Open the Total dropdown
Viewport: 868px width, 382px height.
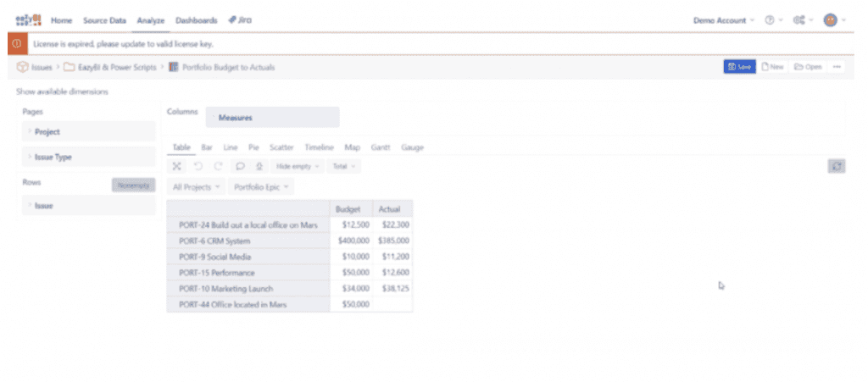pyautogui.click(x=344, y=166)
